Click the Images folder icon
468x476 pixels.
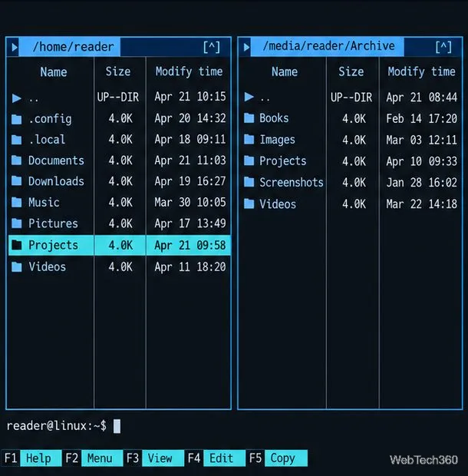tap(249, 140)
